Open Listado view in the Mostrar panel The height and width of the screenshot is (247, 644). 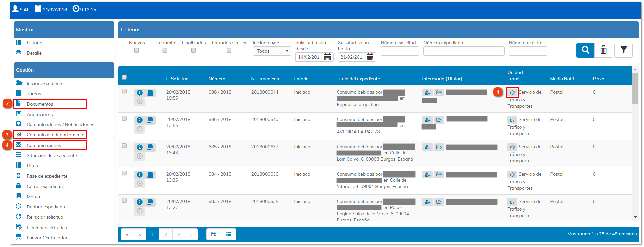pos(34,43)
